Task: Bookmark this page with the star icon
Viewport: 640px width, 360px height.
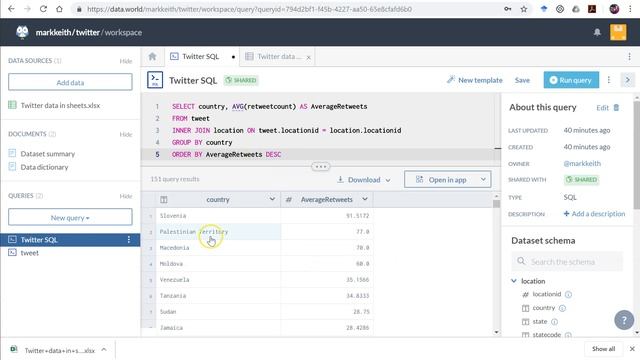Action: 524,9
